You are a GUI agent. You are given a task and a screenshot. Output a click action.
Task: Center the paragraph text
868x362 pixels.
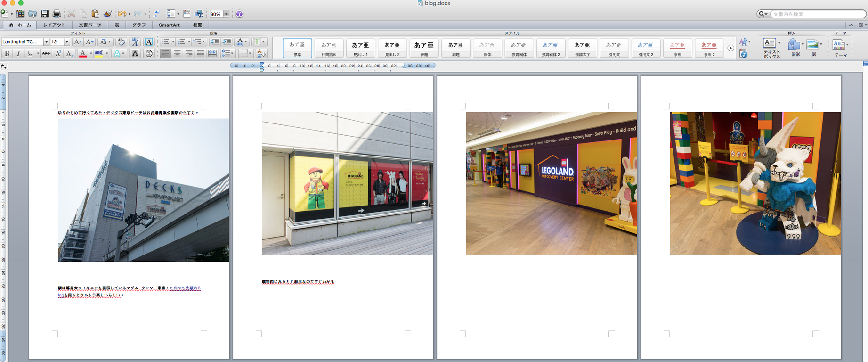(x=177, y=54)
